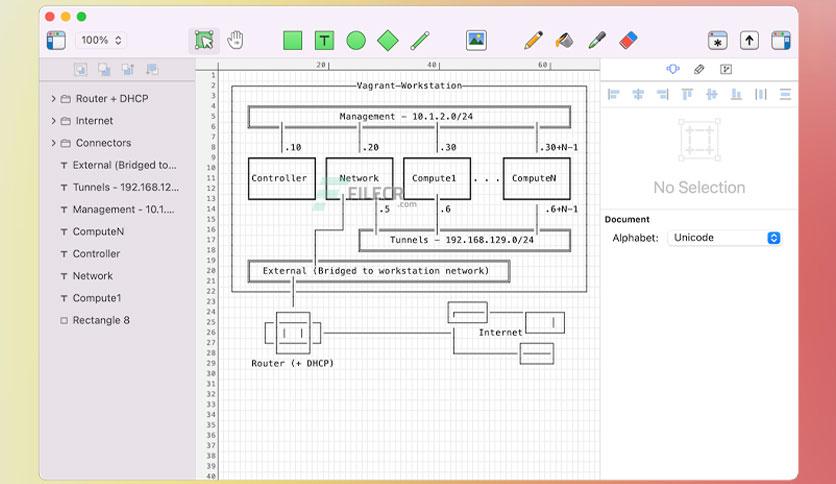Select the arrow Selection tool

tap(204, 41)
